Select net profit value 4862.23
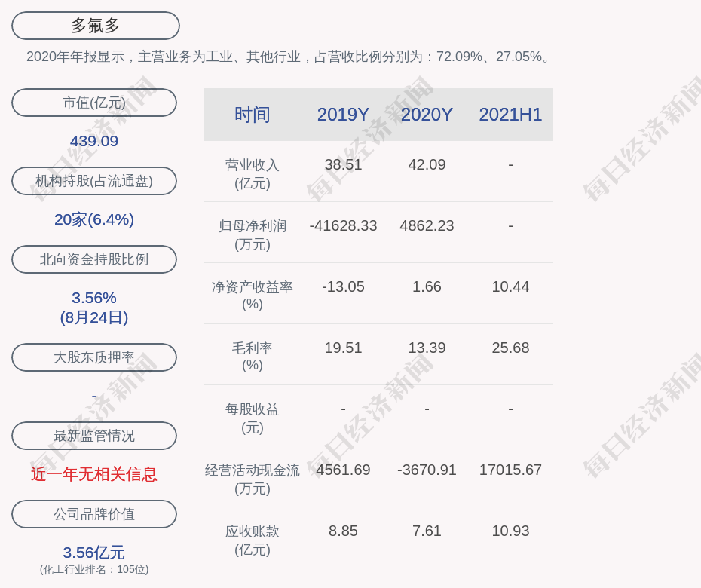The width and height of the screenshot is (701, 588). (427, 226)
